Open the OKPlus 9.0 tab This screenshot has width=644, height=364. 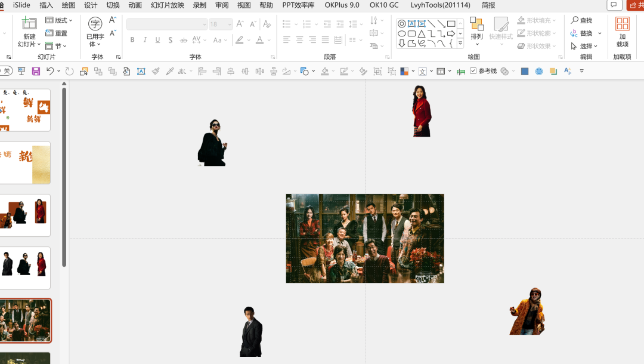[342, 5]
